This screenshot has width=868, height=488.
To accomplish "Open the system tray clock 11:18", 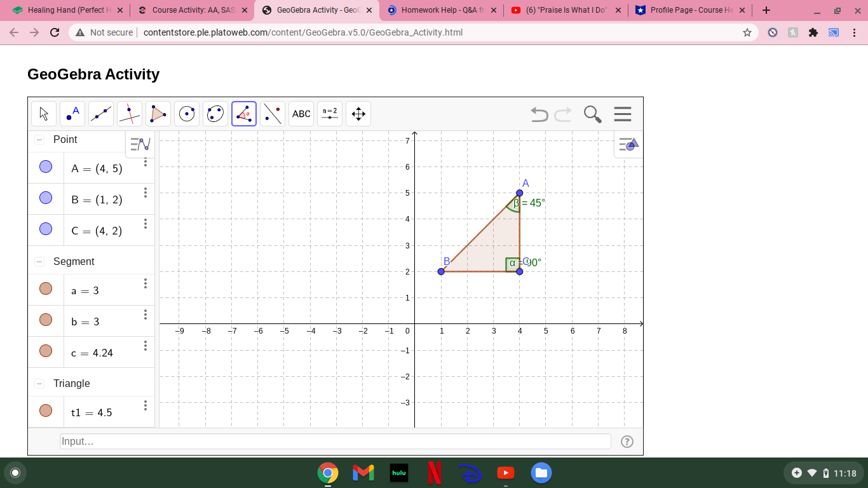I will (845, 473).
